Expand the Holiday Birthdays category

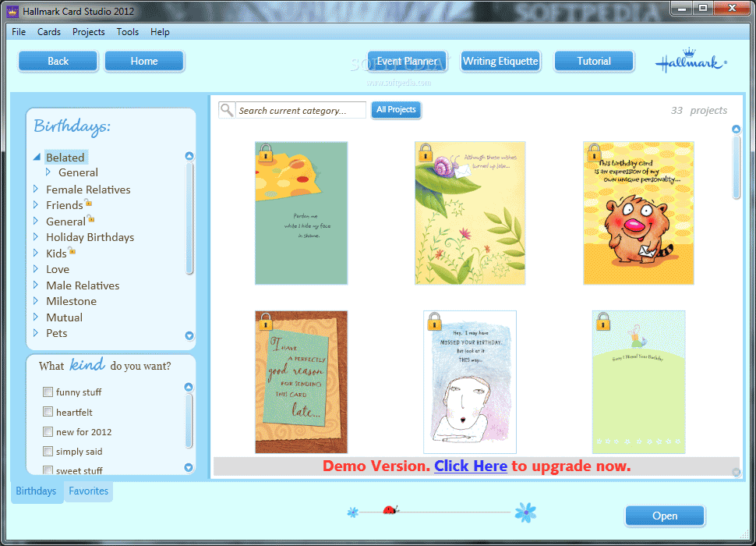[x=36, y=236]
